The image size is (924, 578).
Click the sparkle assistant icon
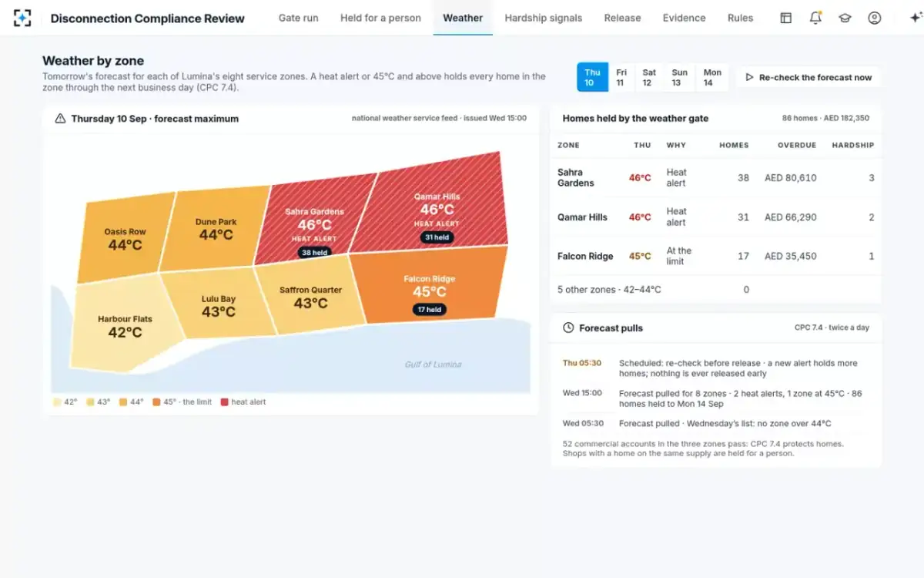[x=915, y=18]
